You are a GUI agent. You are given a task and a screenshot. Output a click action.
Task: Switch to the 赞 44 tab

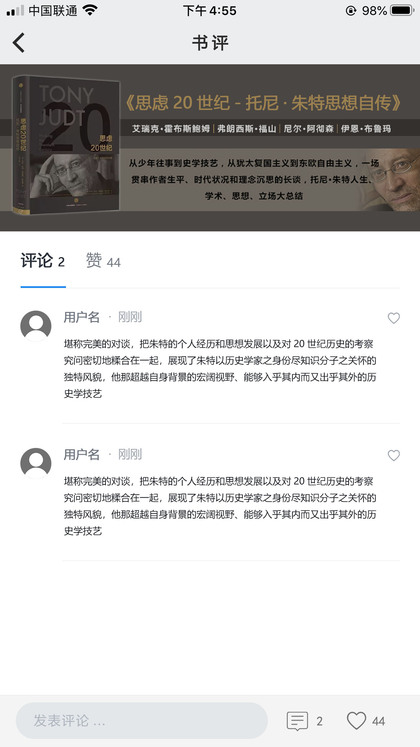point(103,262)
